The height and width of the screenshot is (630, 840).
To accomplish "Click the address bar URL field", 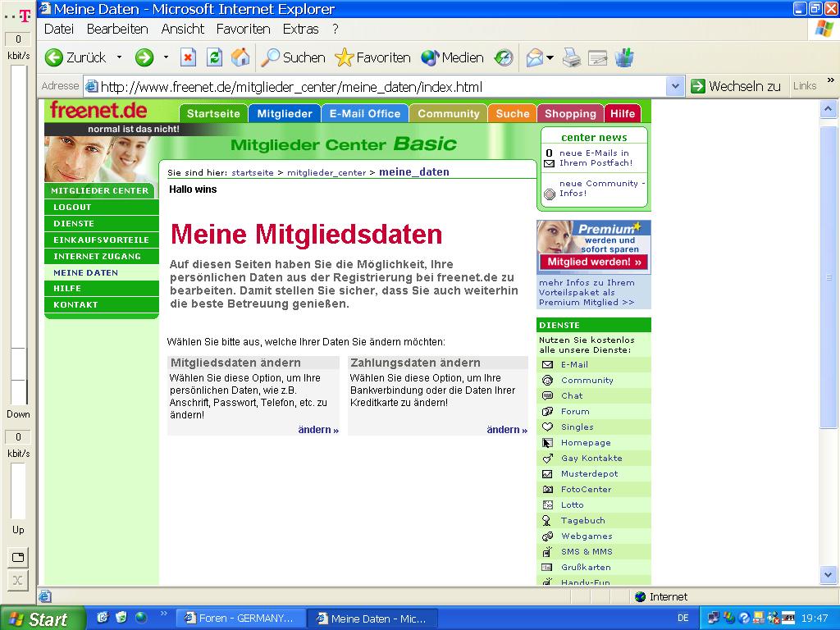I will tap(375, 86).
